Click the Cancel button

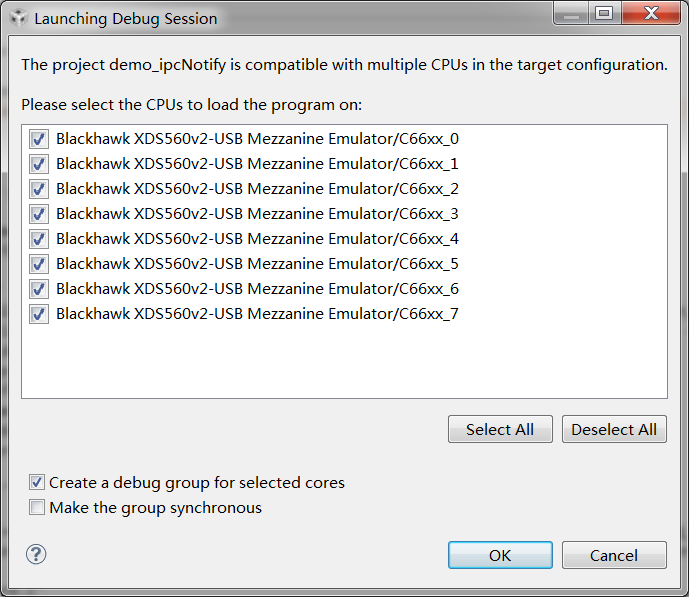(614, 555)
